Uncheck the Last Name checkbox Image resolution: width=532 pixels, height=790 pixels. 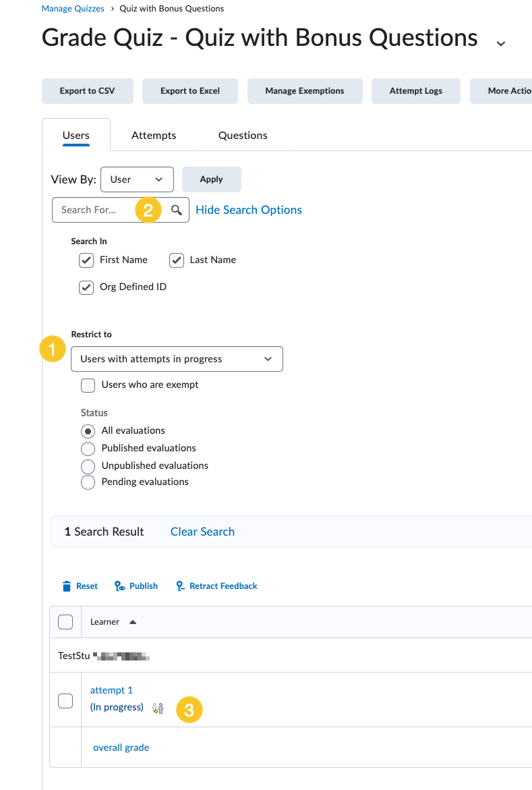[x=177, y=260]
